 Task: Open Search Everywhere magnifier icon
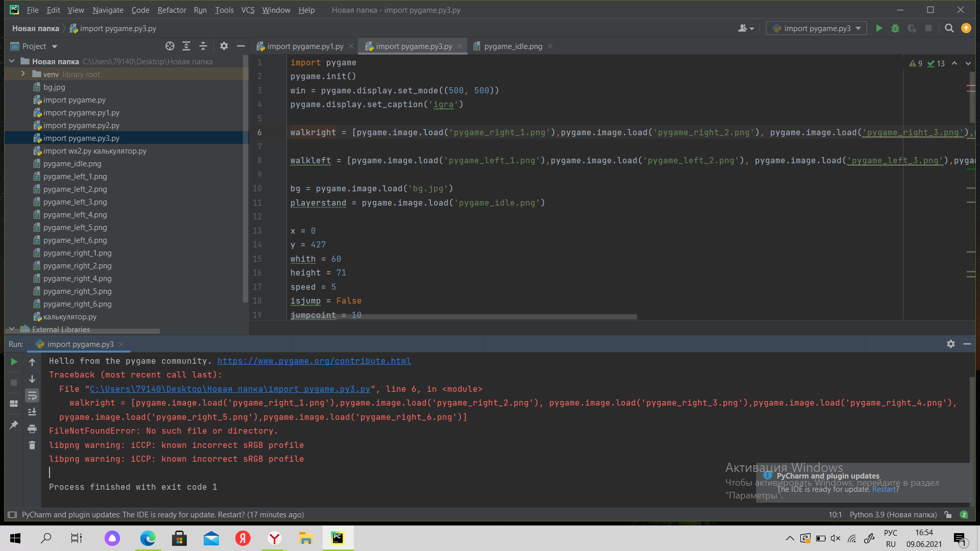tap(949, 29)
